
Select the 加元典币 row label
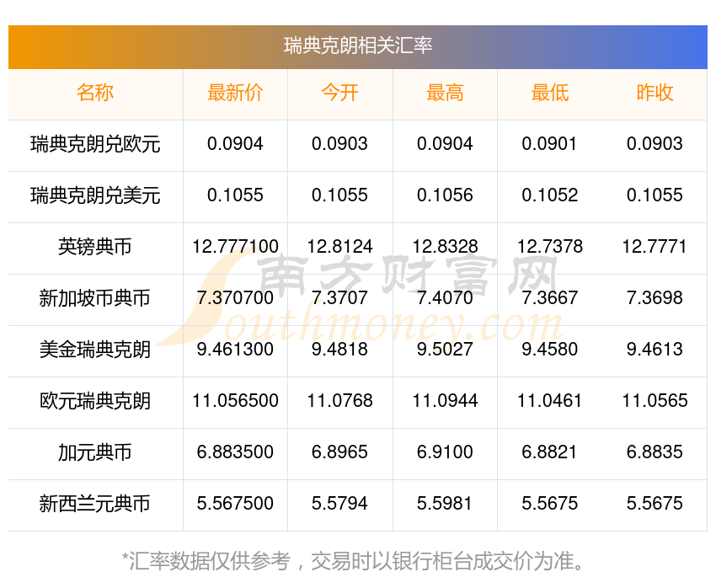95,453
